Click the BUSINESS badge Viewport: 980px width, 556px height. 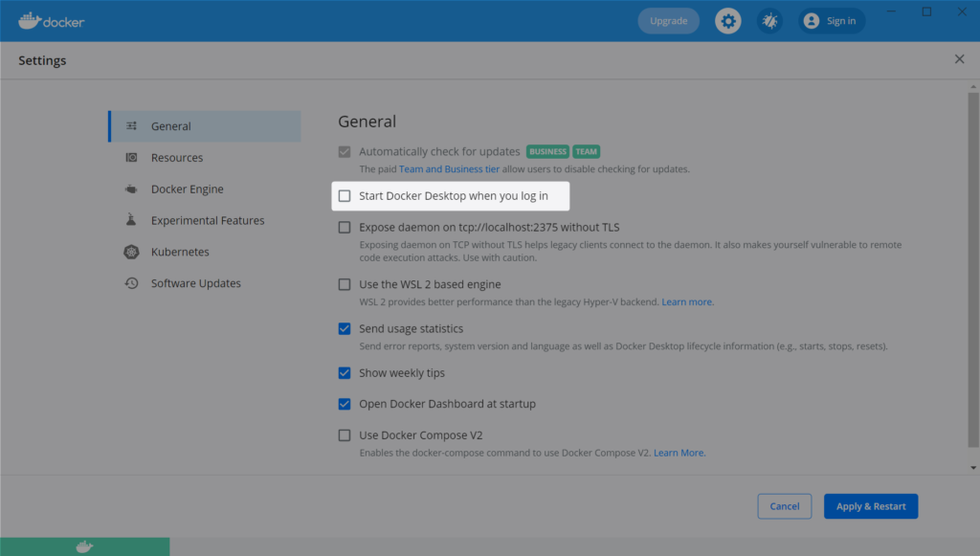point(547,152)
